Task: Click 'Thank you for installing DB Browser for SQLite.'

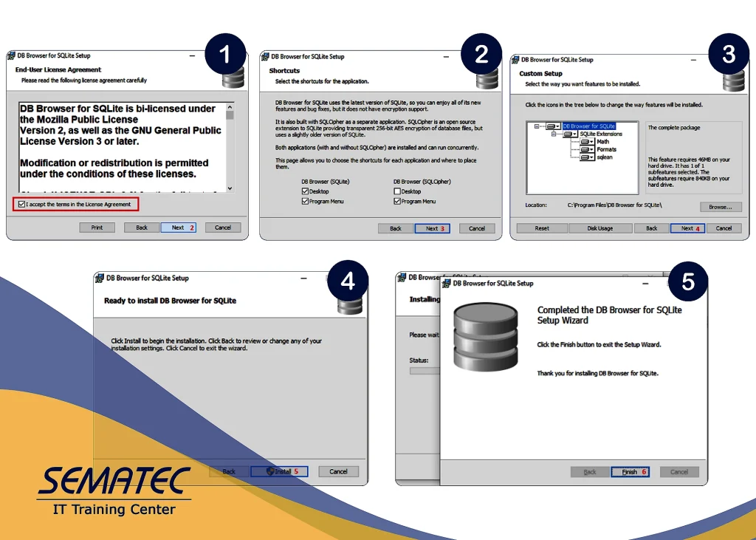Action: click(x=598, y=374)
